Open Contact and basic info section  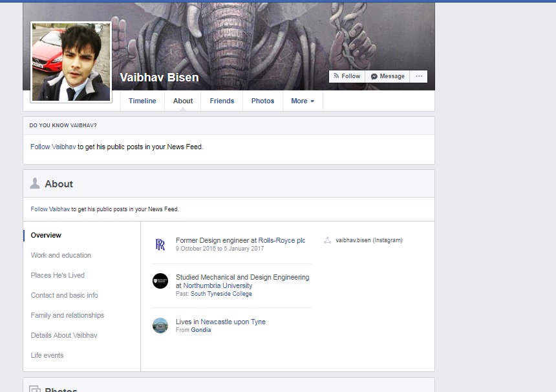(64, 295)
